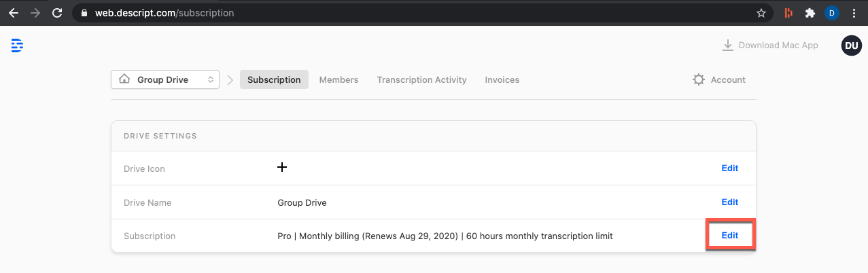Viewport: 868px width, 273px height.
Task: Switch to the Members tab
Action: click(338, 79)
